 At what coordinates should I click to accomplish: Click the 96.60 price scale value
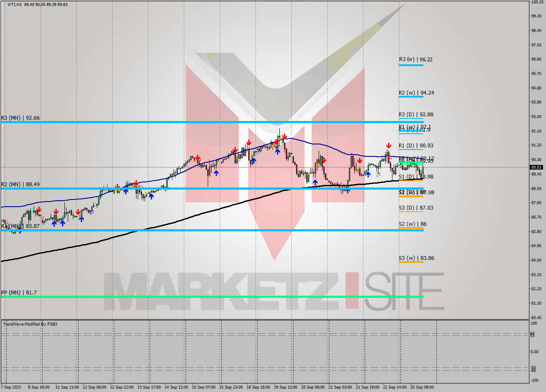537,59
